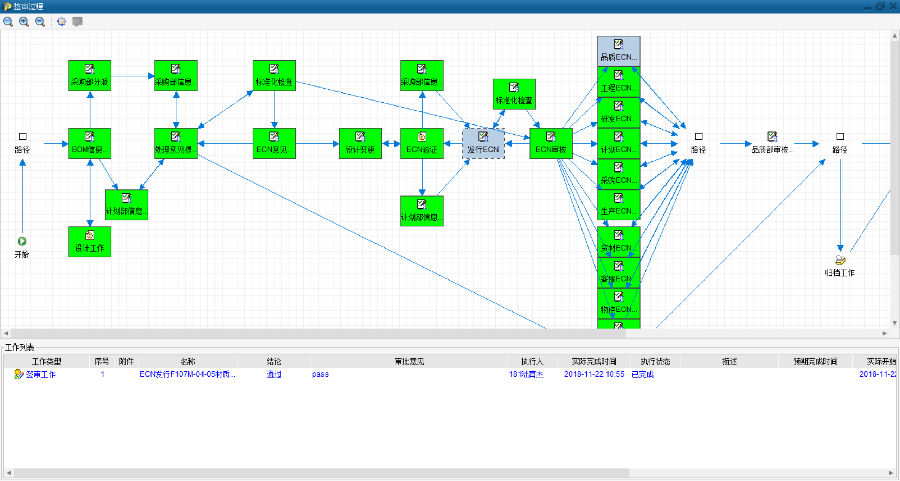Viewport: 900px width, 481px height.
Task: Click the green 开始 start node icon
Action: click(22, 241)
